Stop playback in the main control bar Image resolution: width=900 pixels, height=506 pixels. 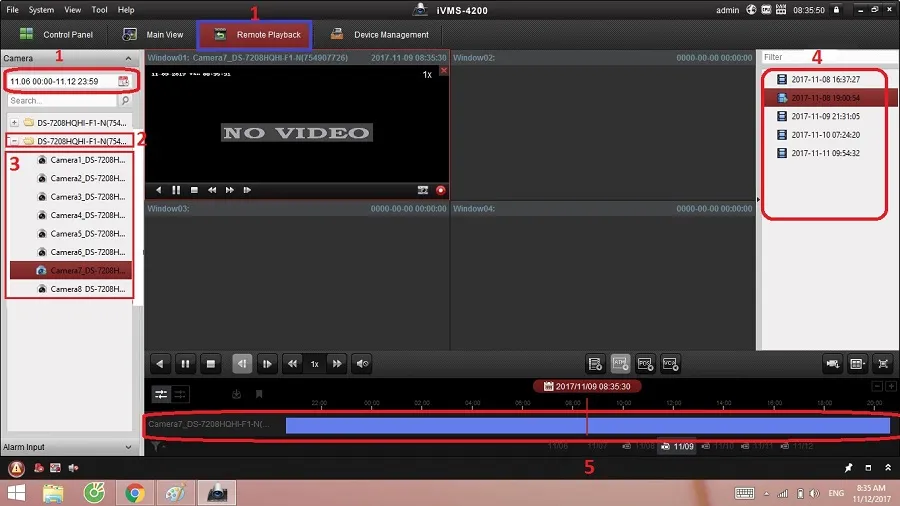(x=210, y=364)
